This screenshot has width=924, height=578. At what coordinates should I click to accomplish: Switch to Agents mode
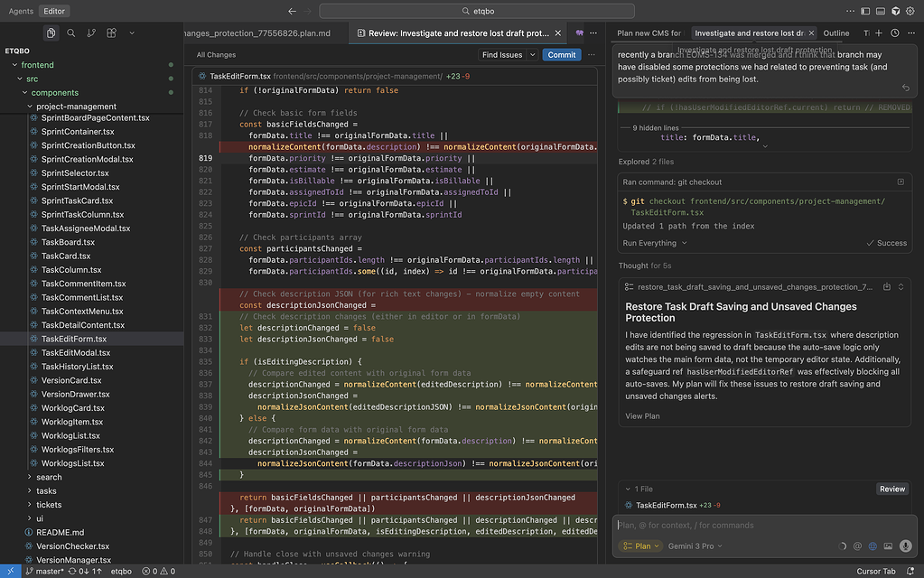coord(21,11)
